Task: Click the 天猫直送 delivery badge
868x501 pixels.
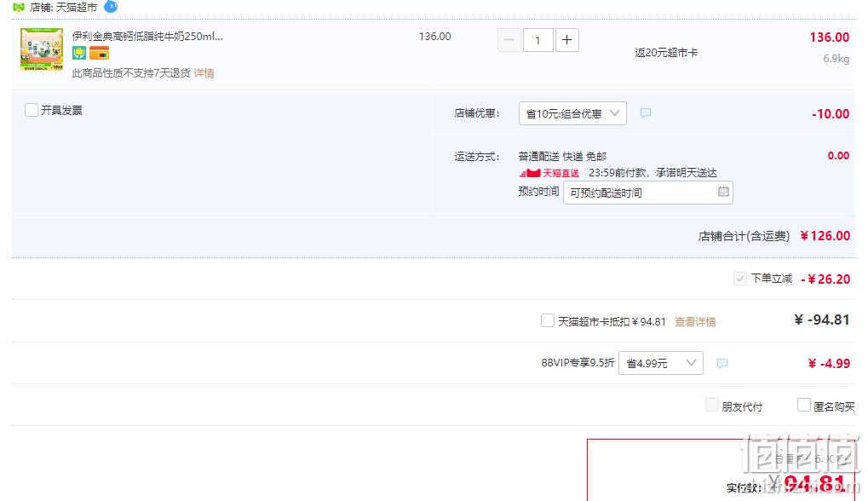Action: [549, 173]
